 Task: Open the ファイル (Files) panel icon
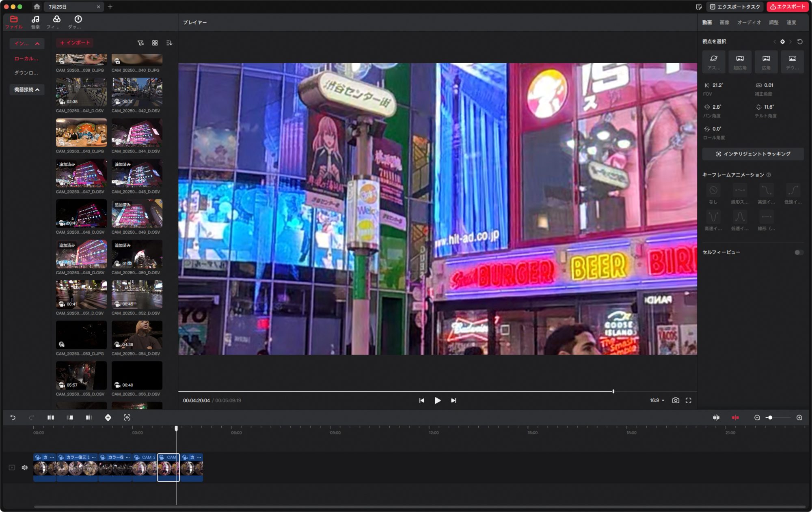tap(14, 22)
